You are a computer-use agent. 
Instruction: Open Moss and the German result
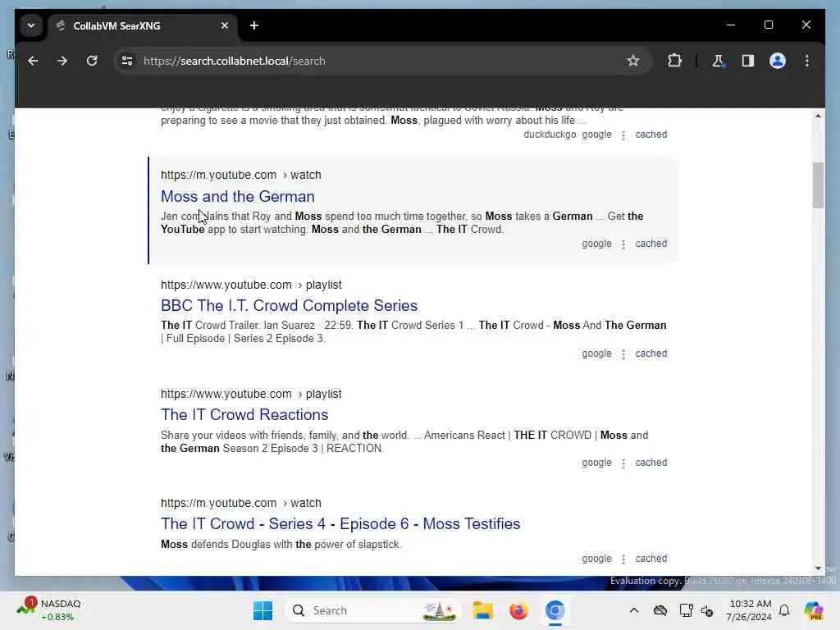238,197
